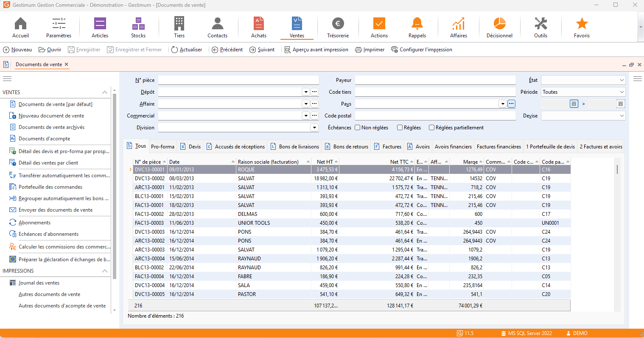Viewport: 644px width, 338px height.
Task: Go to Suivant record
Action: 262,50
